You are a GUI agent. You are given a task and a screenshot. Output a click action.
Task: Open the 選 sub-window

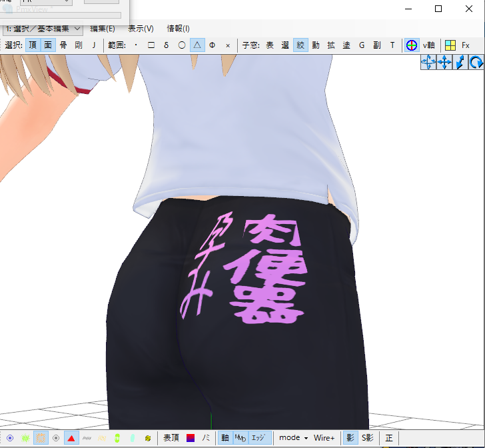pos(285,45)
